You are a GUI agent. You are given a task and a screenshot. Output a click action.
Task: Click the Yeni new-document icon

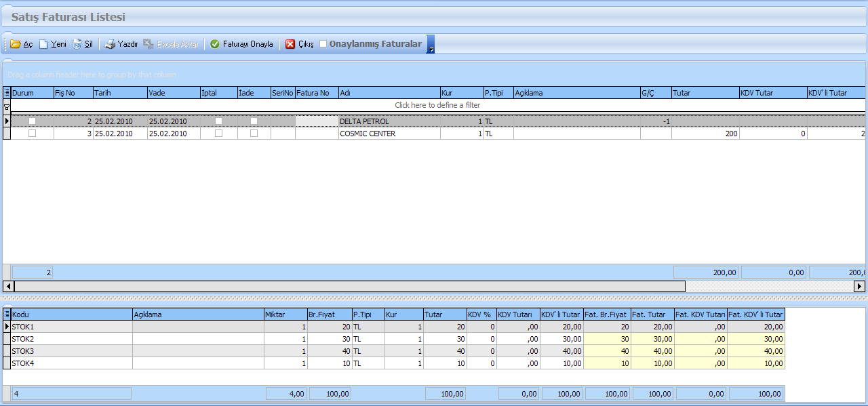[x=43, y=44]
